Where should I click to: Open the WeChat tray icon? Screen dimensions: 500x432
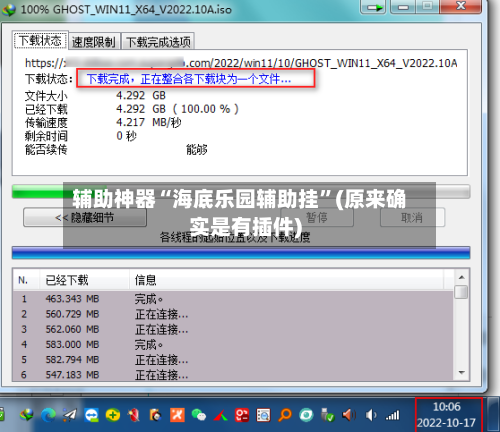199,415
